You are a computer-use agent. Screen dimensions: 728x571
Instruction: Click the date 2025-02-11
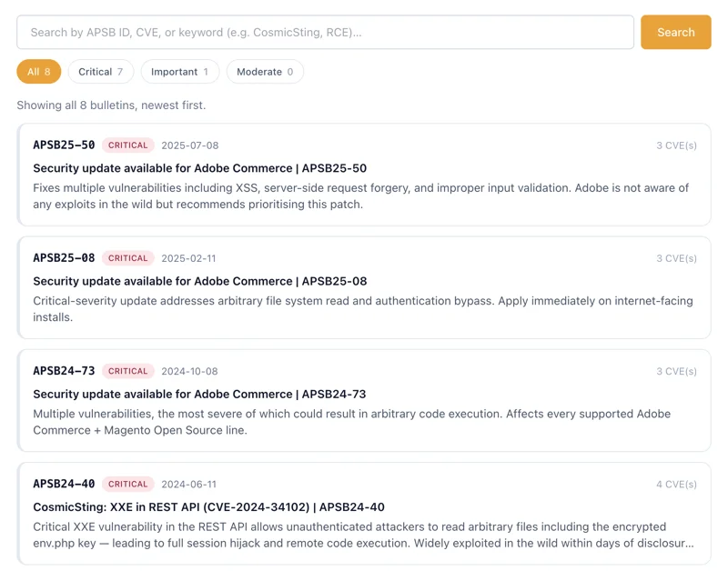point(188,258)
